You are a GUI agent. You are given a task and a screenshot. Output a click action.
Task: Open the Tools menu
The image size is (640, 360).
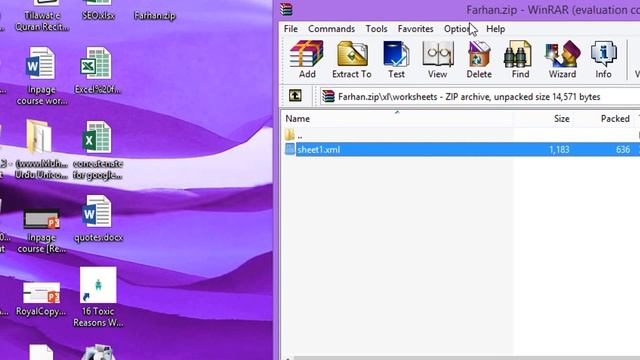point(376,29)
